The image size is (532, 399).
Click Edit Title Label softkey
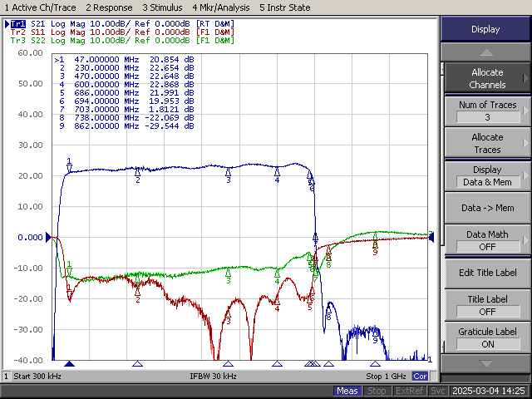pos(487,273)
